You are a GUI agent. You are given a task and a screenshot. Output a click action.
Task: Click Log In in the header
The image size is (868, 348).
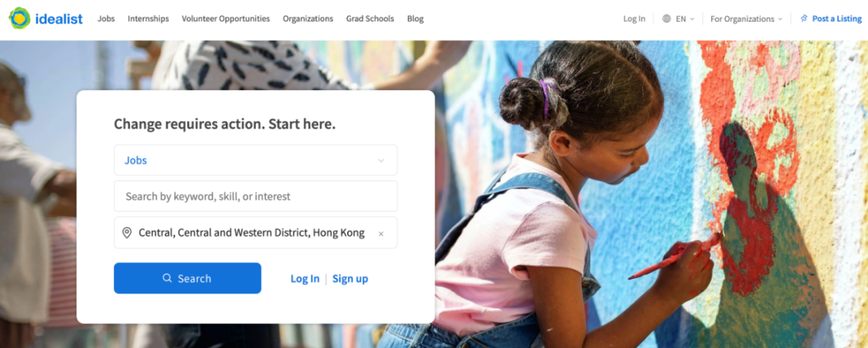pyautogui.click(x=634, y=18)
